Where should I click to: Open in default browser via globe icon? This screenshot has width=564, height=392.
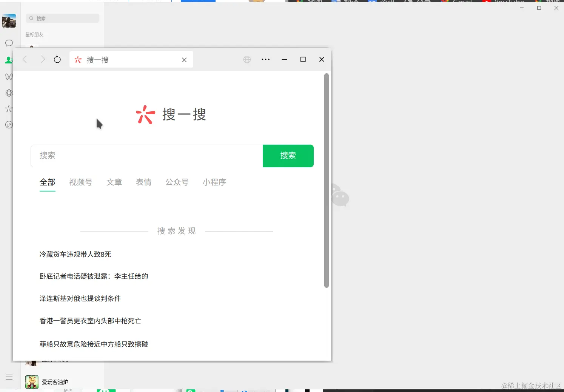coord(247,59)
